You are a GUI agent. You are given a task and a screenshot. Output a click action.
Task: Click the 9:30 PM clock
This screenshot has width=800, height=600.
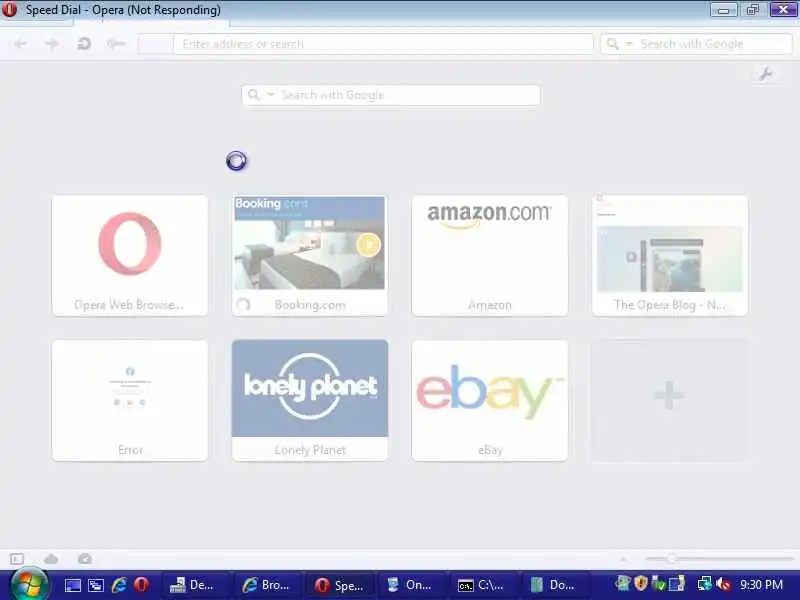[x=762, y=585]
